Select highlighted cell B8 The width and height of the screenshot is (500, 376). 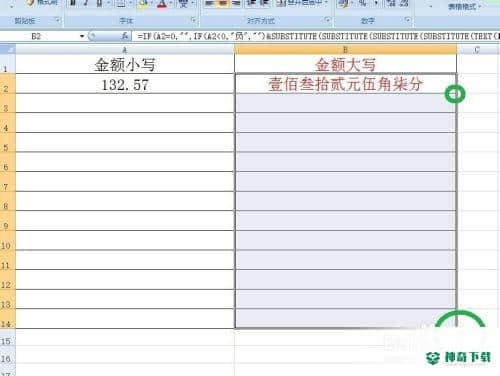tap(345, 201)
